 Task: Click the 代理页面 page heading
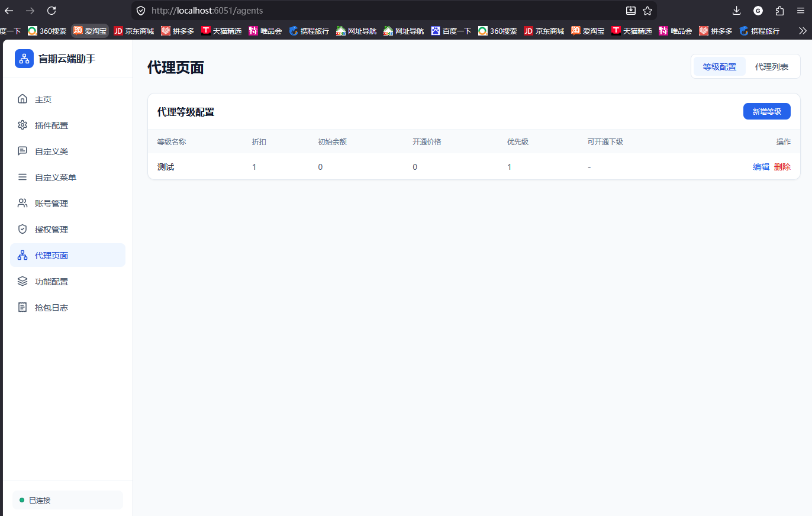coord(176,67)
